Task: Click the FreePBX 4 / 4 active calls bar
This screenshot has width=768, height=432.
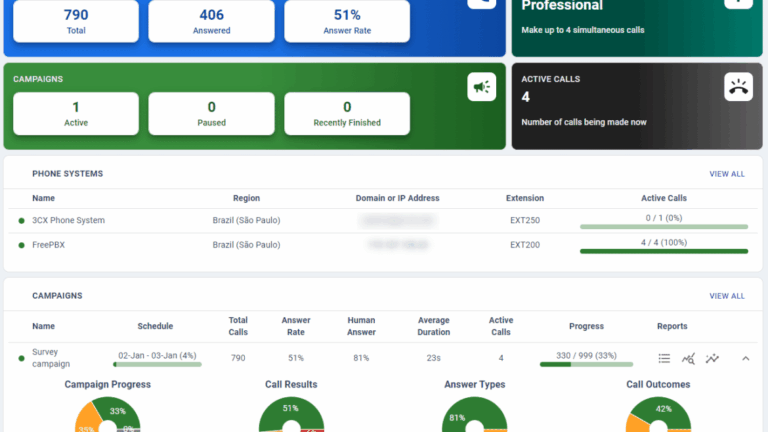Action: 664,250
